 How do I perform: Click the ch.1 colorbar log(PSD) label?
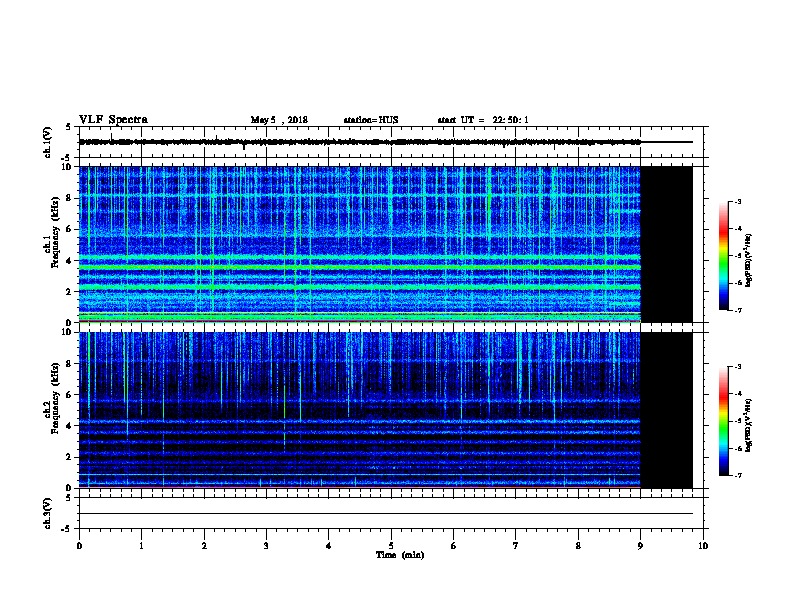tap(748, 261)
